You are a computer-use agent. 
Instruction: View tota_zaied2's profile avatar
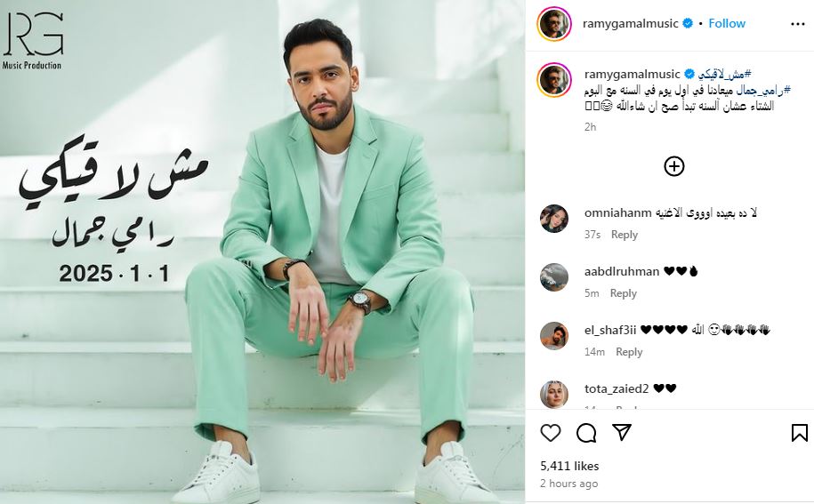click(x=554, y=394)
